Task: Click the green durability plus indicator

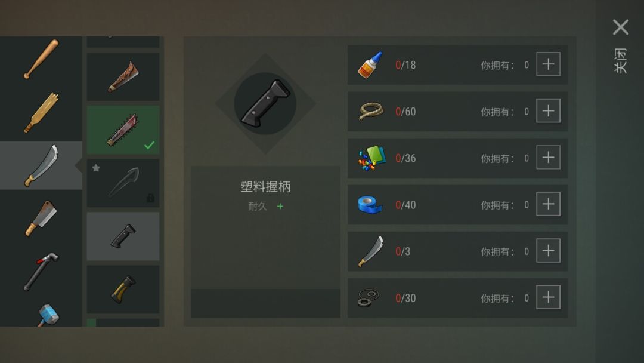Action: tap(280, 207)
